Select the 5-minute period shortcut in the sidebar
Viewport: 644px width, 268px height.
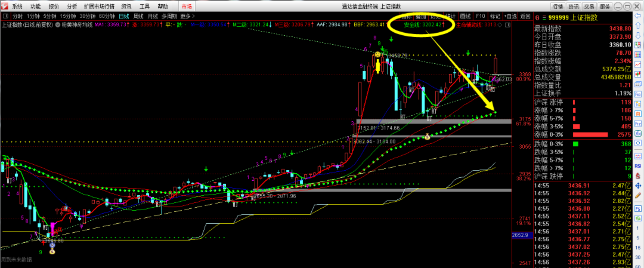[638, 238]
